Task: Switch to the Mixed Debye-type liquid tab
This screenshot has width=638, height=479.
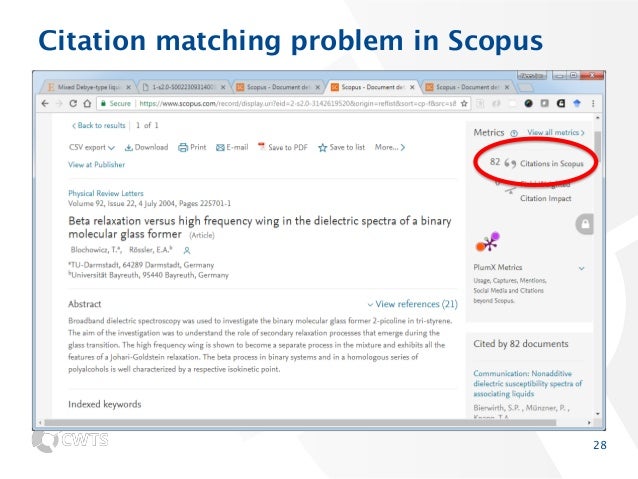Action: pyautogui.click(x=89, y=87)
